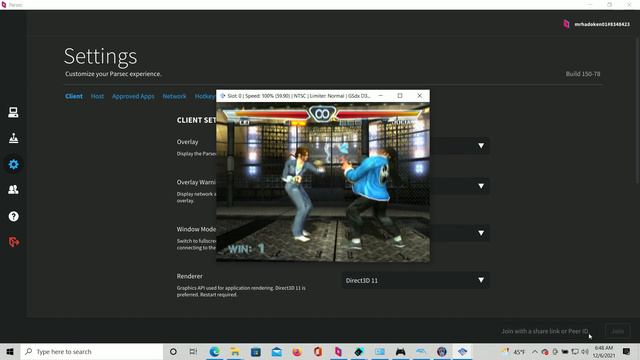This screenshot has height=360, width=640.
Task: Click the 'Renderer' setting label
Action: pyautogui.click(x=189, y=276)
